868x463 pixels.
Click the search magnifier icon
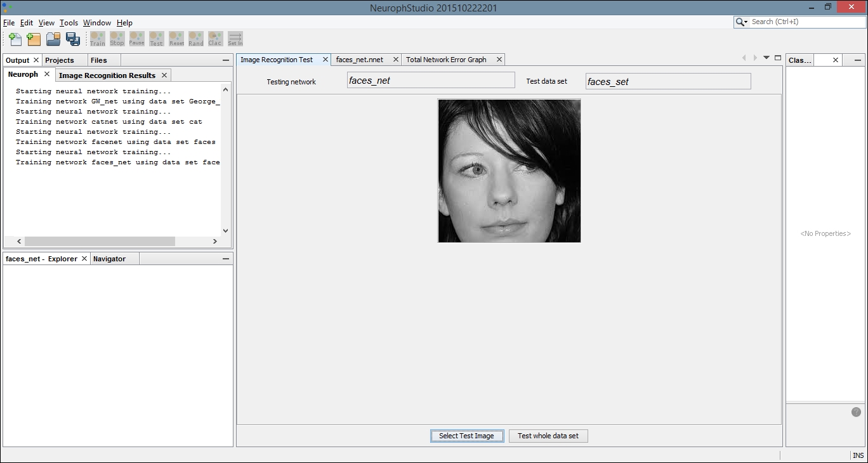(742, 22)
